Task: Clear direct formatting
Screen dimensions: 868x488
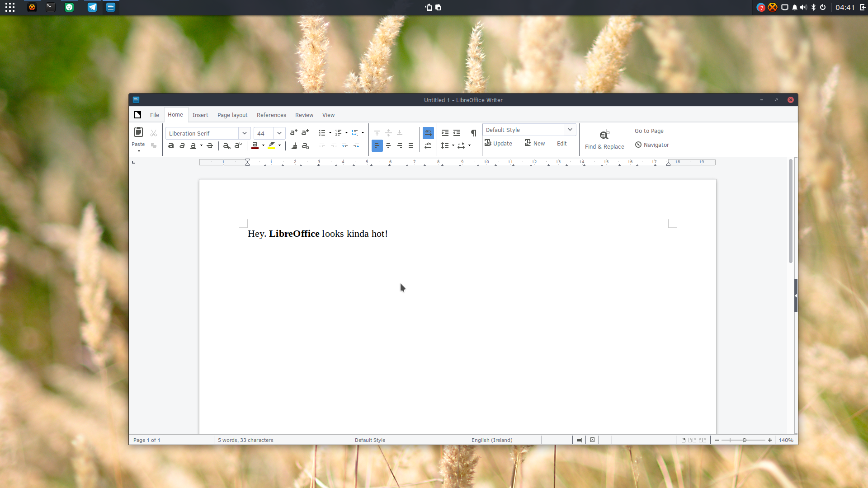Action: (306, 145)
